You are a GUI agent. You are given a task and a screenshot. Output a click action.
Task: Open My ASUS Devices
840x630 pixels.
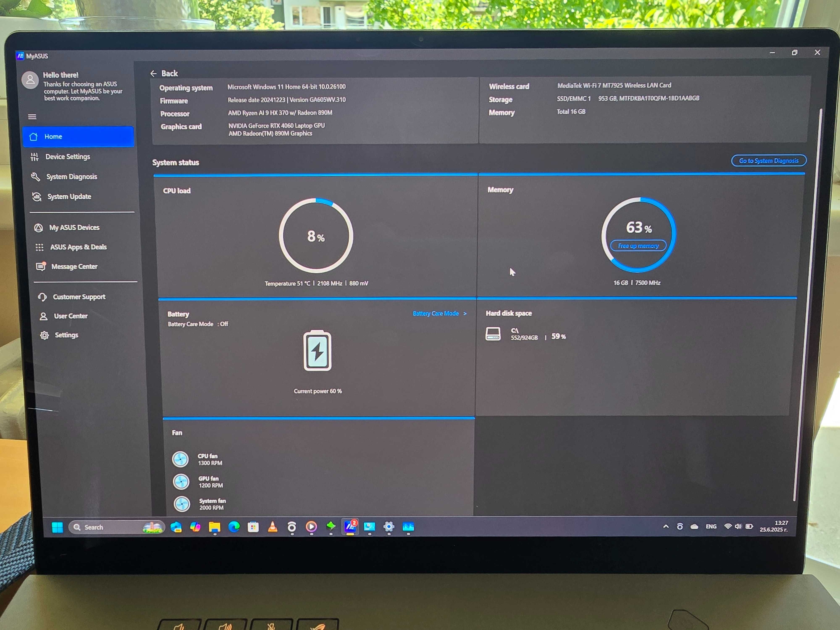(x=74, y=227)
